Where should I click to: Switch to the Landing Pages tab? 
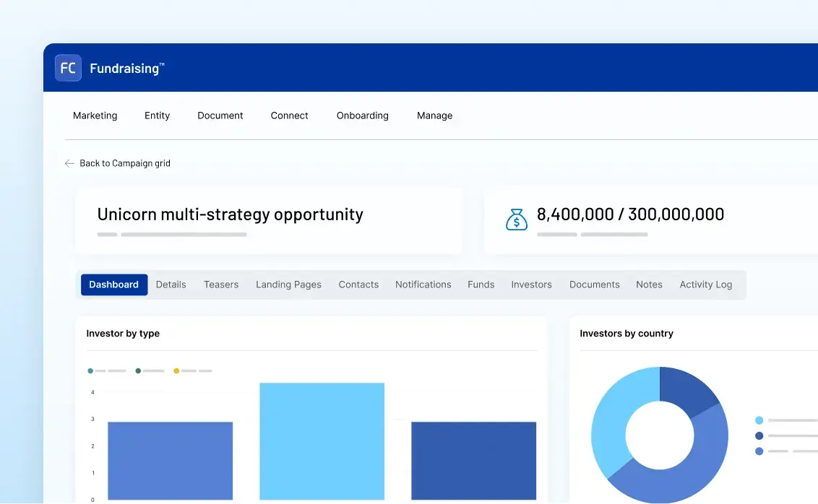click(x=288, y=284)
